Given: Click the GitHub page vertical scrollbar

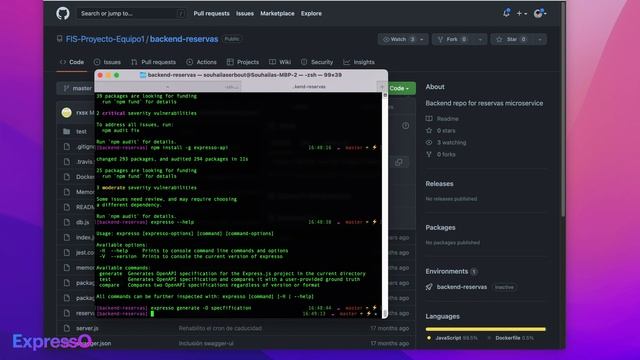Looking at the screenshot, I should (563, 110).
